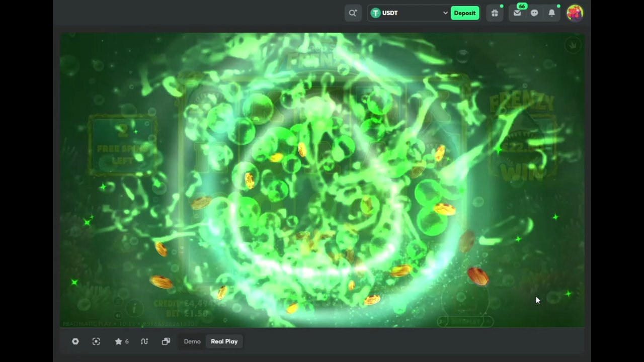Click the circle icon left of the fullscreen icon
This screenshot has height=362, width=644.
tap(75, 341)
